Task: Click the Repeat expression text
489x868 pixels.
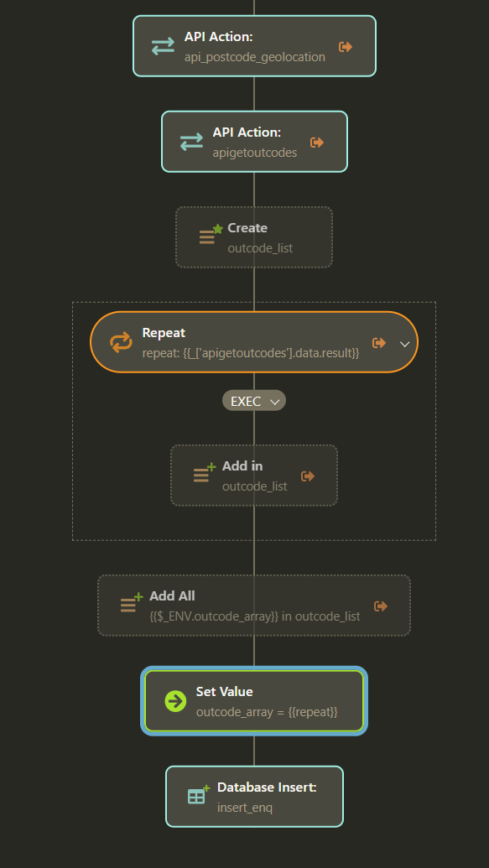Action: [x=251, y=352]
